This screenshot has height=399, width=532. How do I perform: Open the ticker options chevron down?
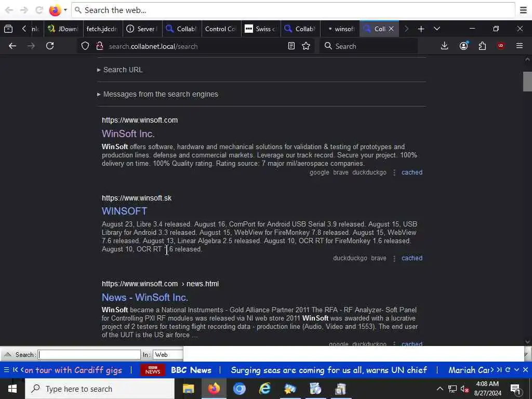coord(517,370)
